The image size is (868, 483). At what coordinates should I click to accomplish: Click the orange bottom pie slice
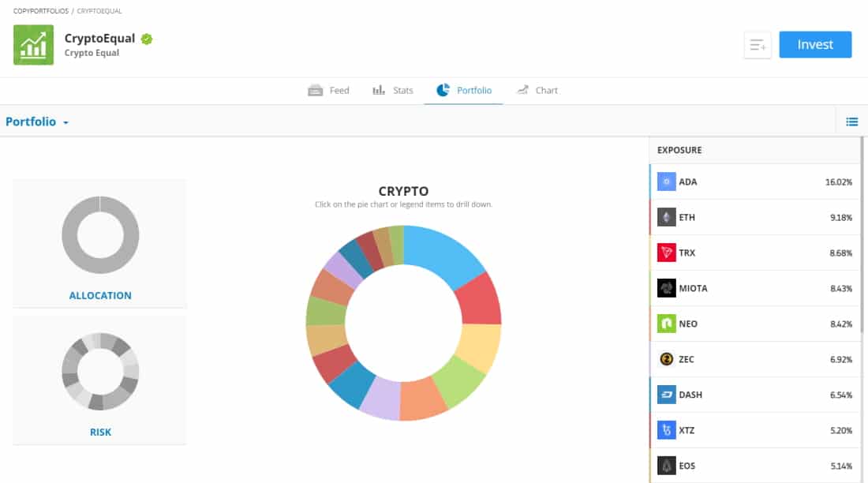click(x=423, y=399)
